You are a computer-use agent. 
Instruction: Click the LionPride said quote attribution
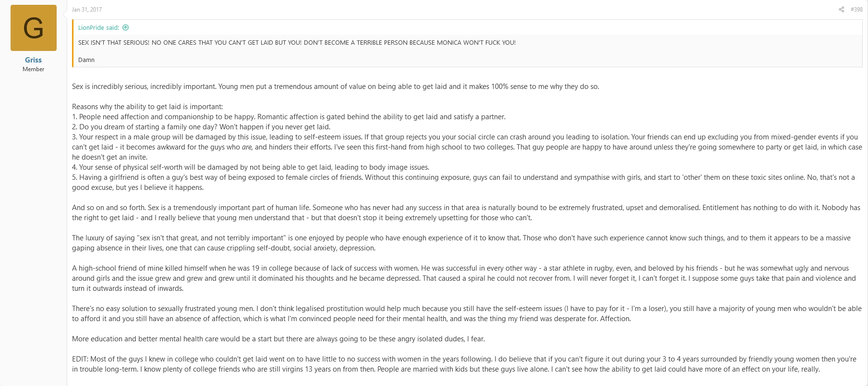[98, 28]
